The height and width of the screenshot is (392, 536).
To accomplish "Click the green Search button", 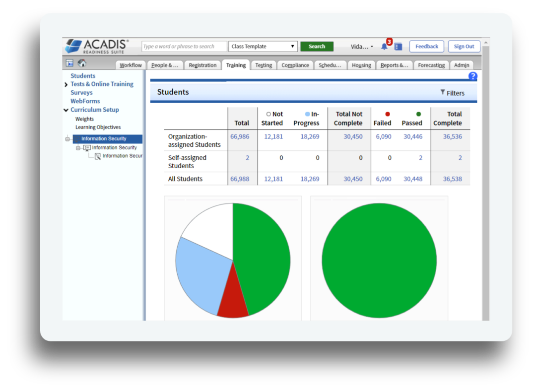I will (x=317, y=46).
